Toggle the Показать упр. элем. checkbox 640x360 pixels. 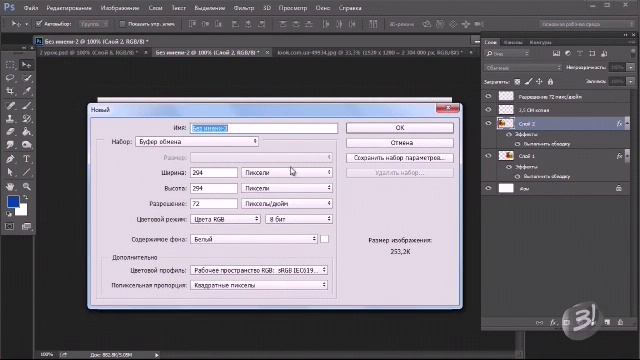click(122, 24)
